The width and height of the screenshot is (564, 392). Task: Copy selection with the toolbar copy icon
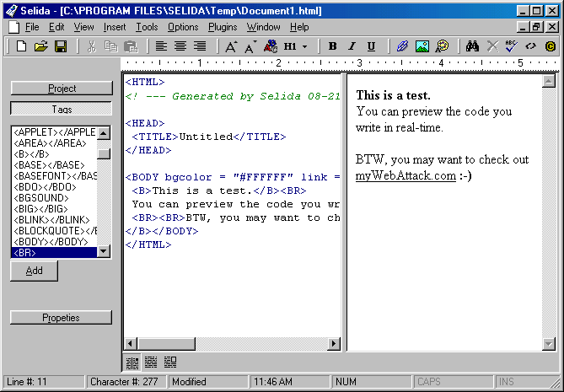click(110, 46)
